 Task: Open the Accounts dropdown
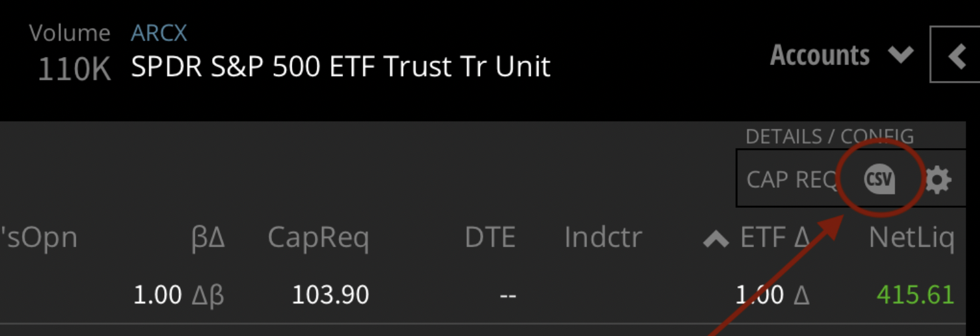(x=841, y=56)
